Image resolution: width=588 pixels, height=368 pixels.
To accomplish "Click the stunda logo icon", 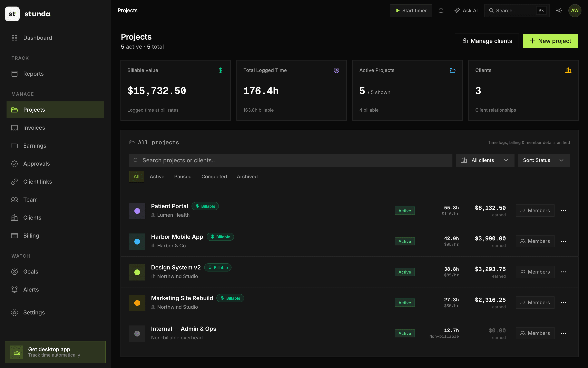I will 12,14.
